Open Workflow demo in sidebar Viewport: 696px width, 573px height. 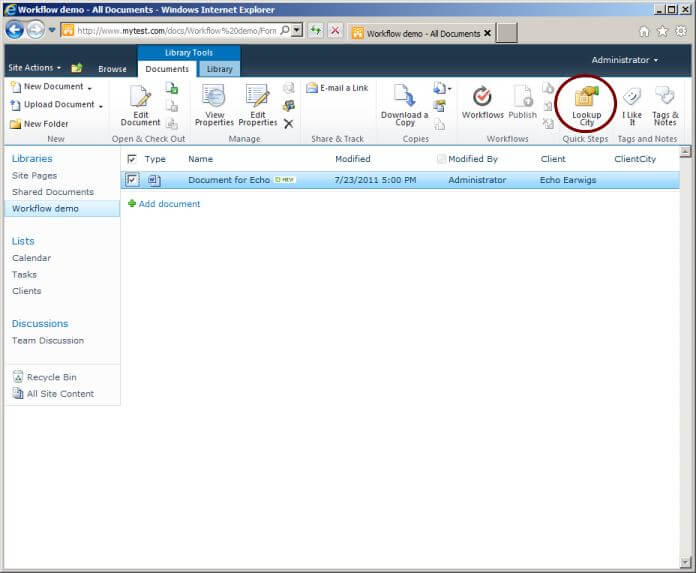pyautogui.click(x=45, y=208)
